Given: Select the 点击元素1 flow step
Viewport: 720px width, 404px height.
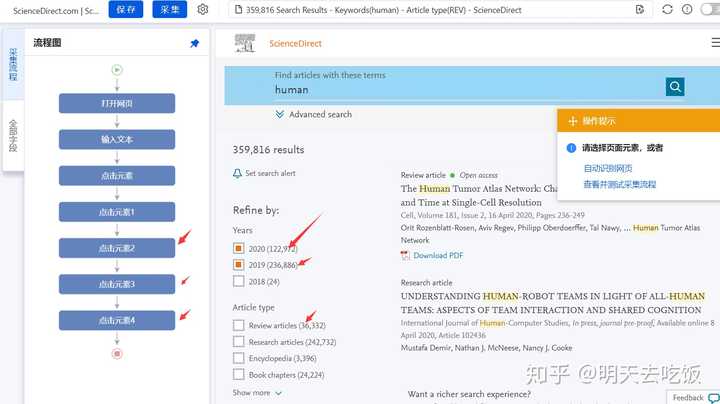Looking at the screenshot, I should (117, 212).
